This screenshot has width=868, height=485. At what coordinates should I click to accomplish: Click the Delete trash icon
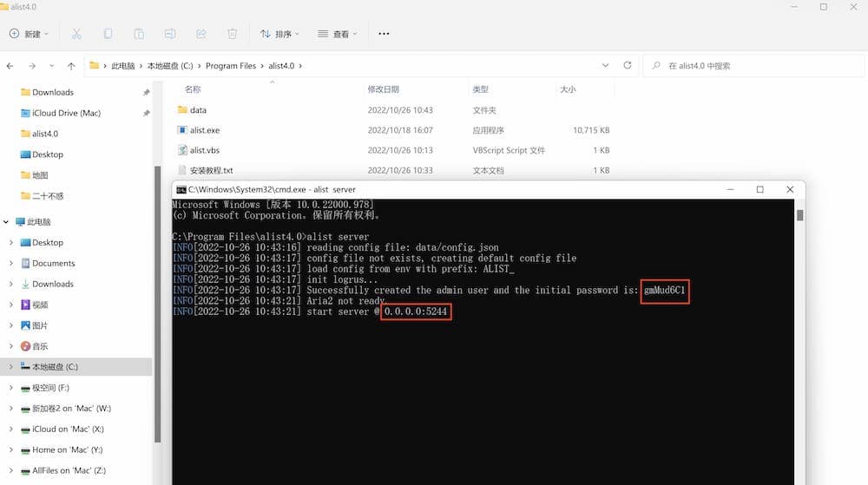232,34
